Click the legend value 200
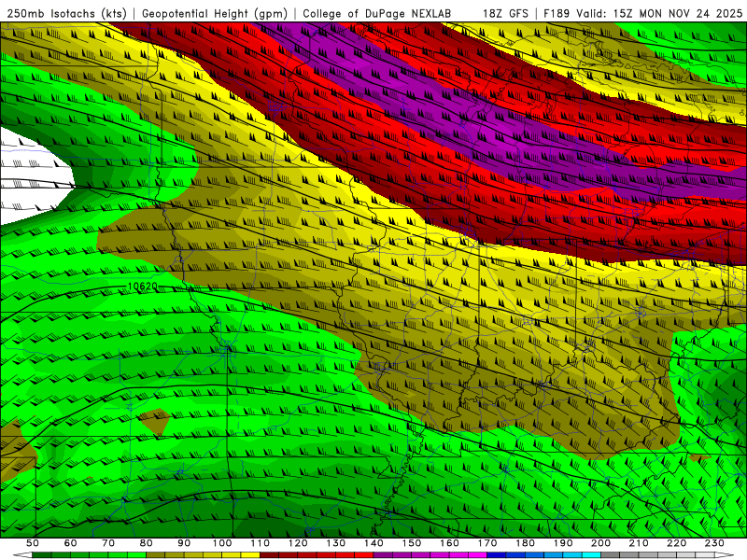The image size is (747, 560). point(600,543)
